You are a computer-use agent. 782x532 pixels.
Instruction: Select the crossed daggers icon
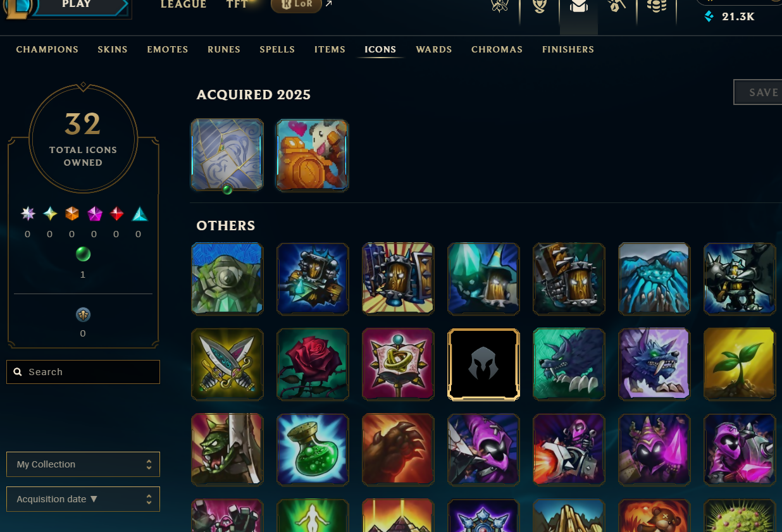coord(227,364)
